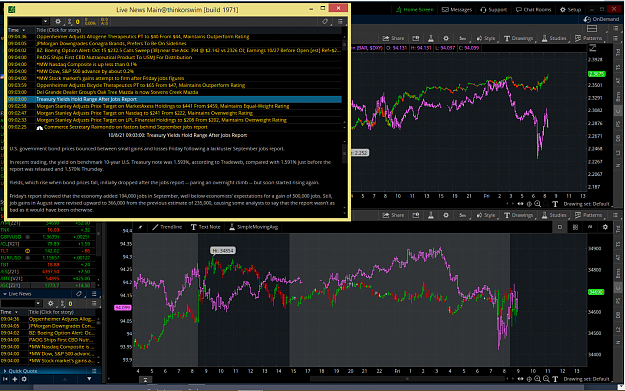Click zoom in magnifier under upper chart
The image size is (625, 391).
point(537,204)
